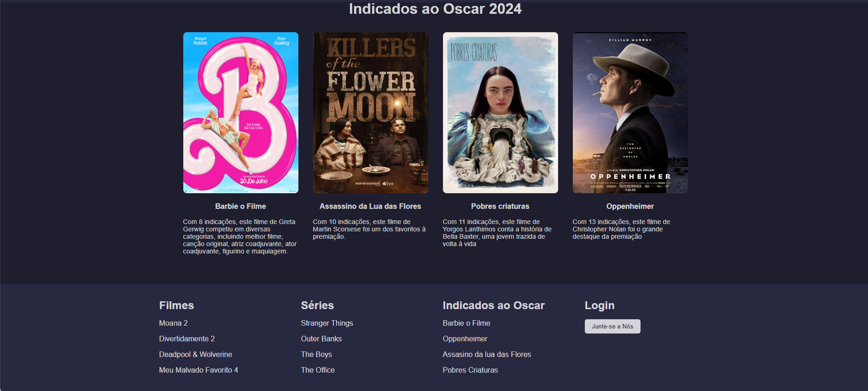Open the Moana 2 footer link
868x391 pixels.
[x=173, y=323]
